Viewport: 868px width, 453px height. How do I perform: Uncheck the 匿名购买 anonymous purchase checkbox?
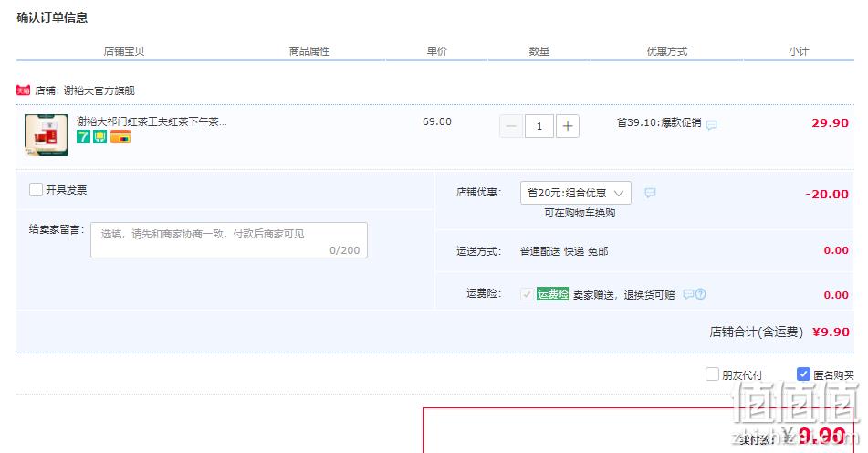point(803,374)
